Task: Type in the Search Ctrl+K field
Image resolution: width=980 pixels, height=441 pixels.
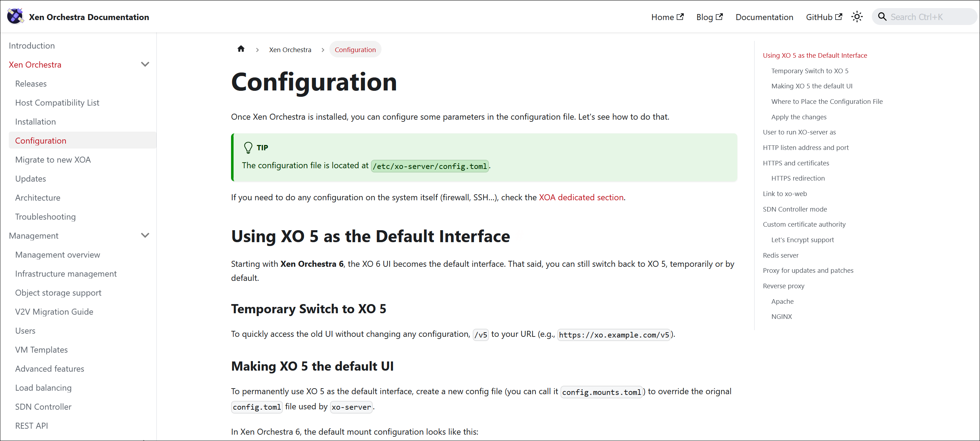Action: tap(928, 17)
